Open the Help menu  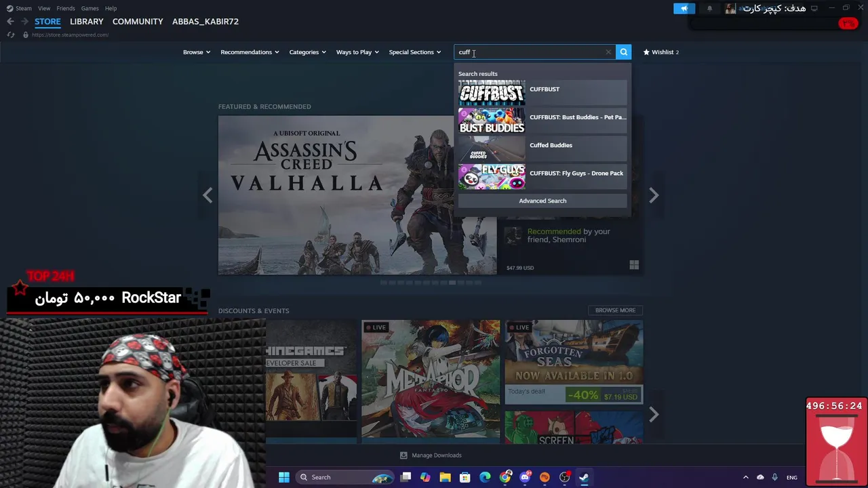[111, 8]
